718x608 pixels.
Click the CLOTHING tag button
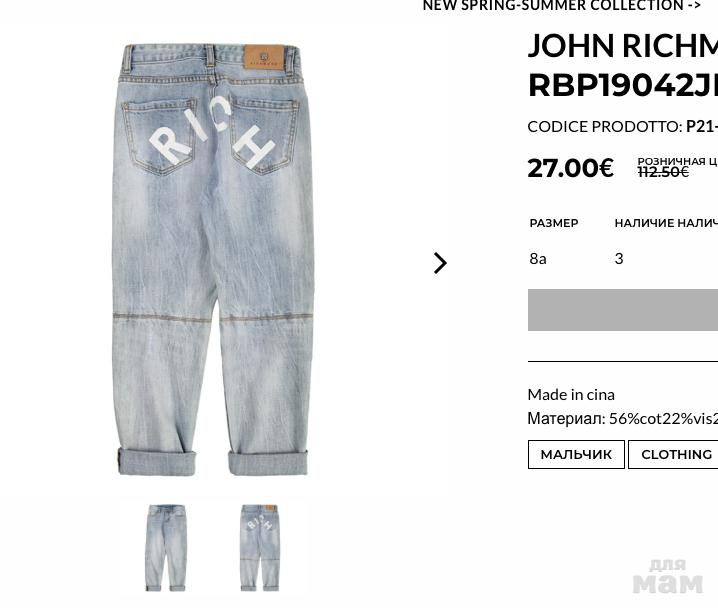click(673, 455)
